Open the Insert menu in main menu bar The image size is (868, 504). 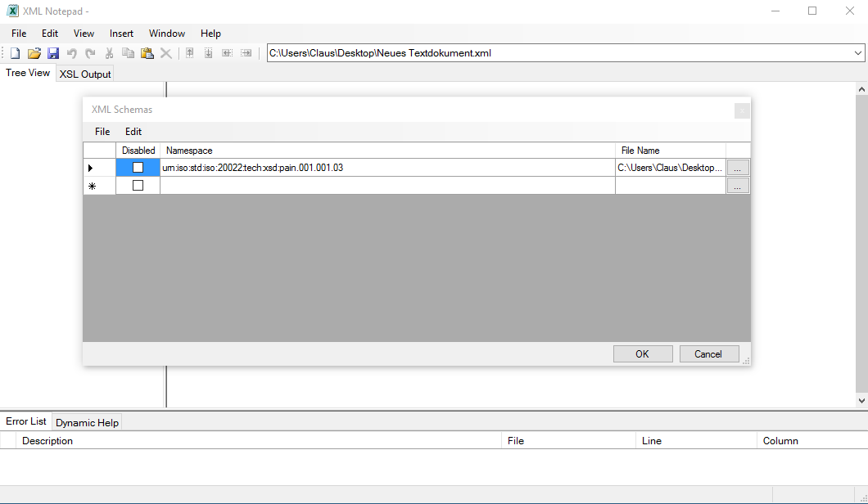[121, 34]
